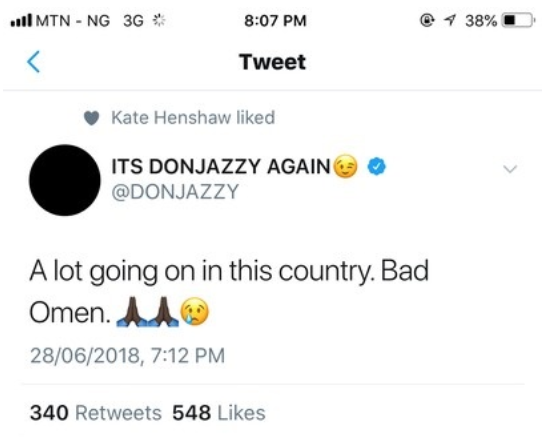The image size is (549, 437).
Task: Tap the location arrow status icon
Action: (x=450, y=20)
